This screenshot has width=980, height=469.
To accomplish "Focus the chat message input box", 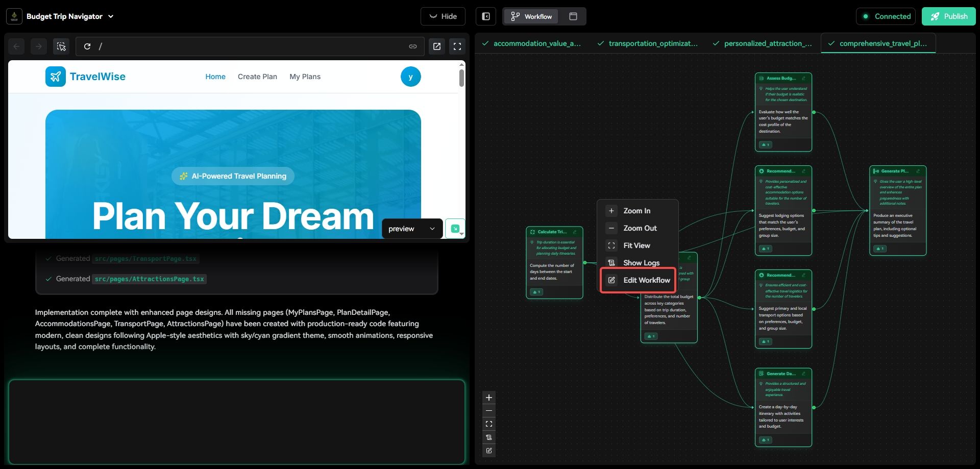I will [x=236, y=422].
